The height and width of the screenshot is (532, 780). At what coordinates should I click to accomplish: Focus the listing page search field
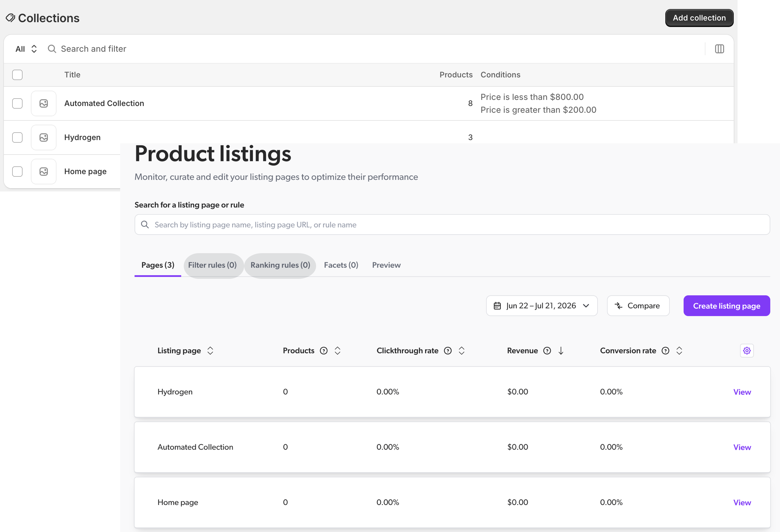tap(452, 225)
